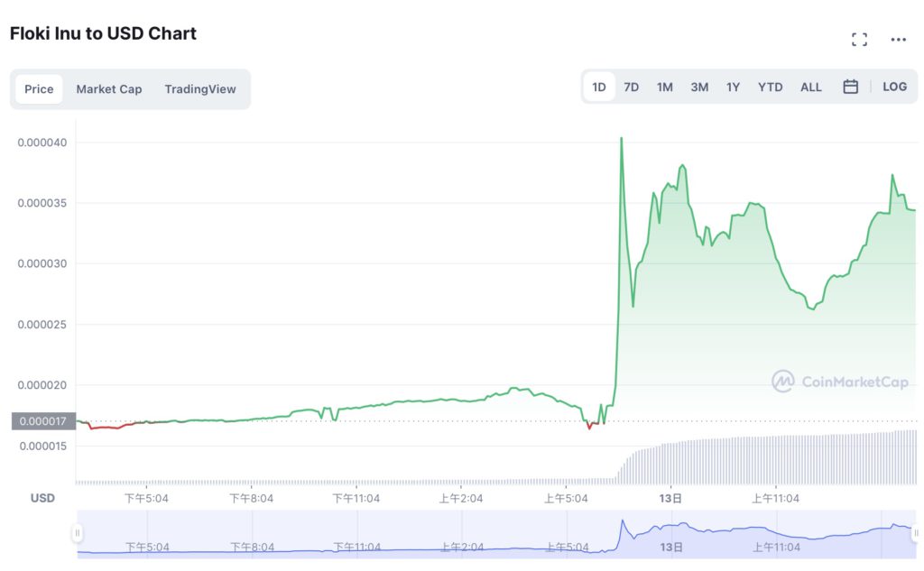924x571 pixels.
Task: Toggle LOG scale on the chart
Action: [894, 87]
